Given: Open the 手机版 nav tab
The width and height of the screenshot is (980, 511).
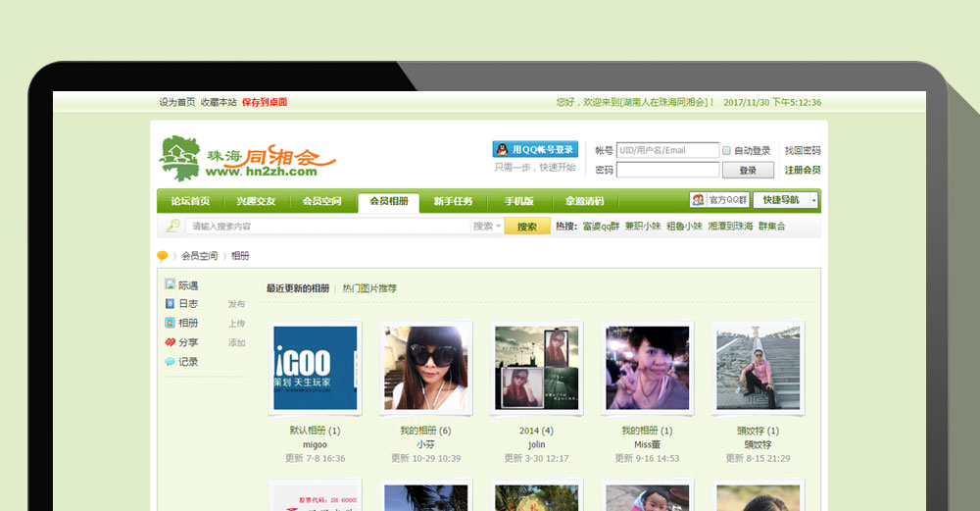Looking at the screenshot, I should click(x=519, y=201).
